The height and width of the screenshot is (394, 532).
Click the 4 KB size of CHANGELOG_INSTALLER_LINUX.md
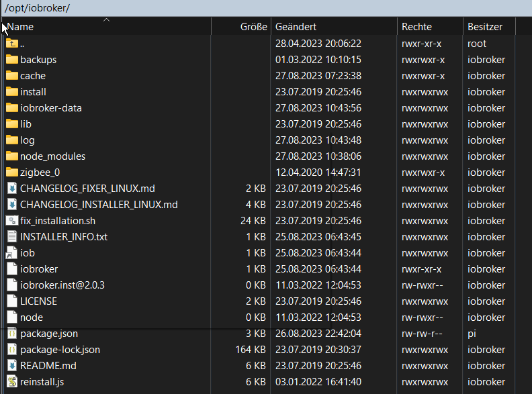256,205
